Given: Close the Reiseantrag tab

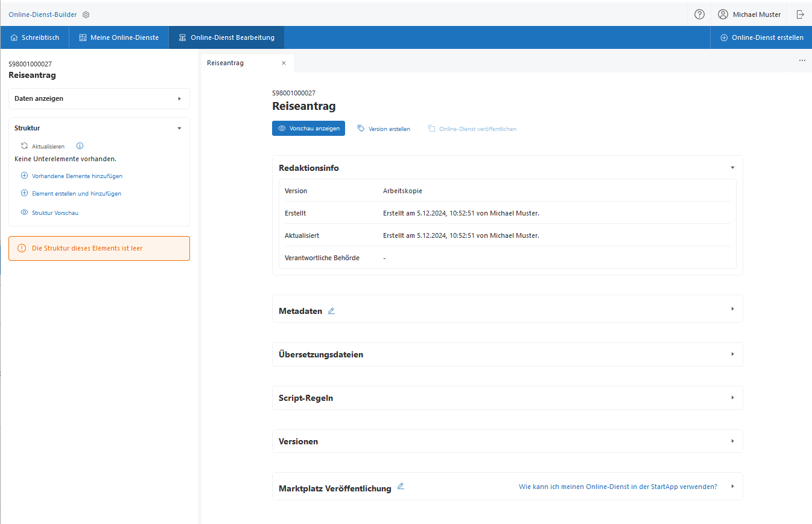Looking at the screenshot, I should (x=284, y=63).
